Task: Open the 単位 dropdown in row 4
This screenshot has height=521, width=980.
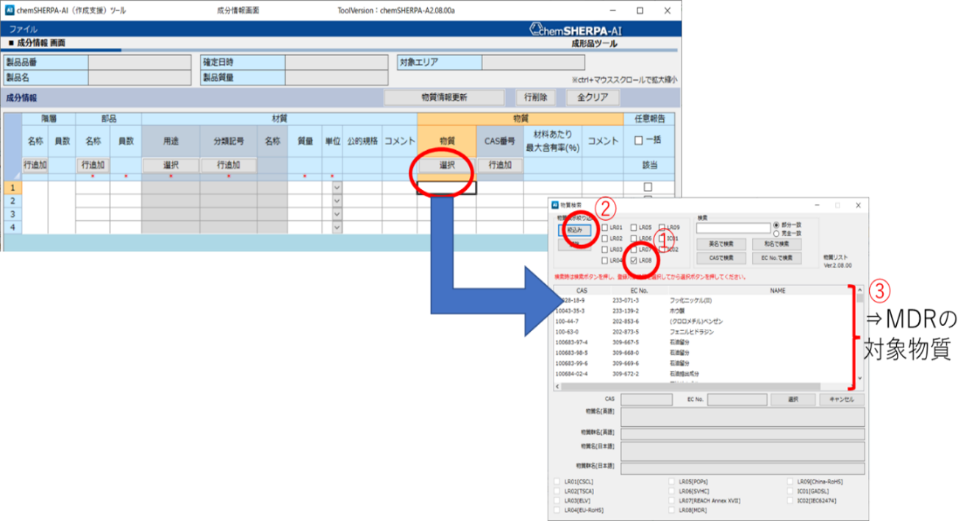Action: click(337, 227)
